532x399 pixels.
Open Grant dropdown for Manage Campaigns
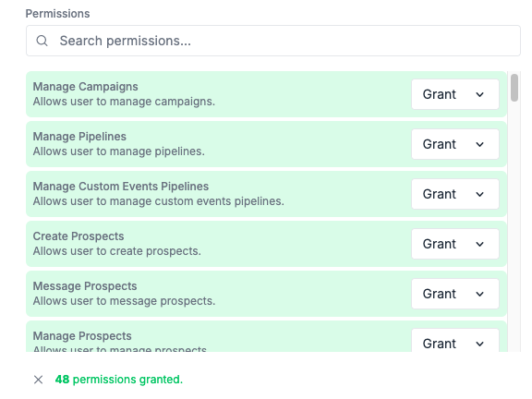tap(455, 94)
